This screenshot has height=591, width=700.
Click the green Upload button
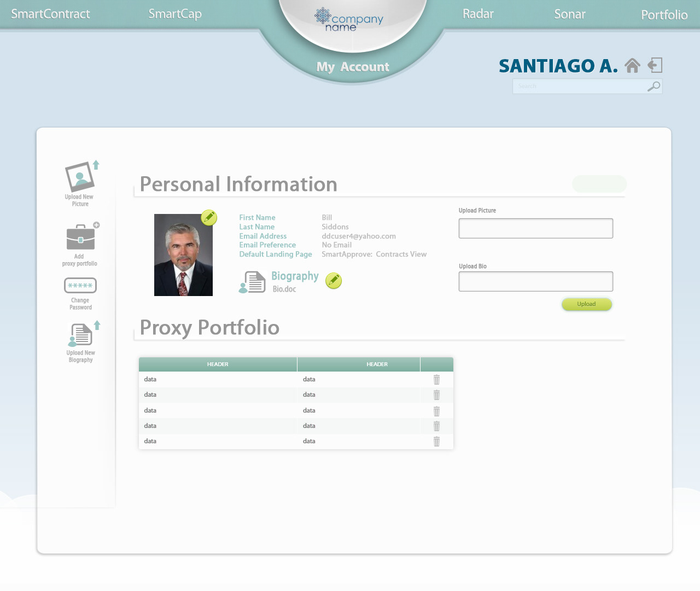[x=586, y=304]
